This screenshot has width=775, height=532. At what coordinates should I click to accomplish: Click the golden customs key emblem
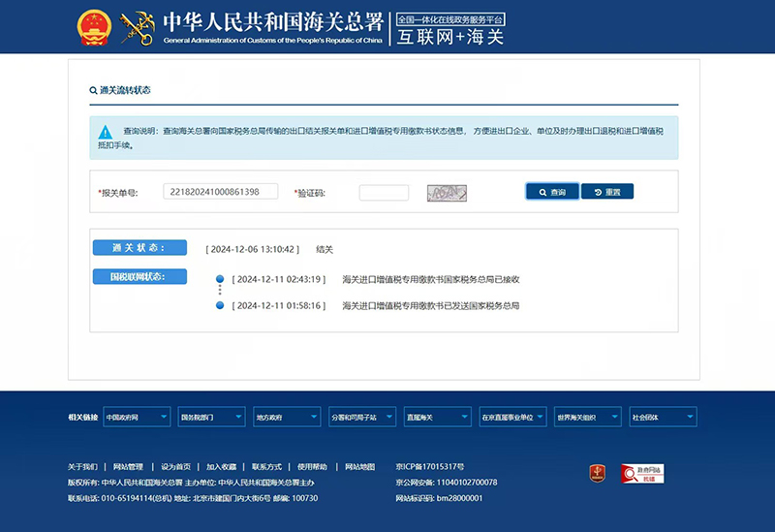(x=138, y=28)
